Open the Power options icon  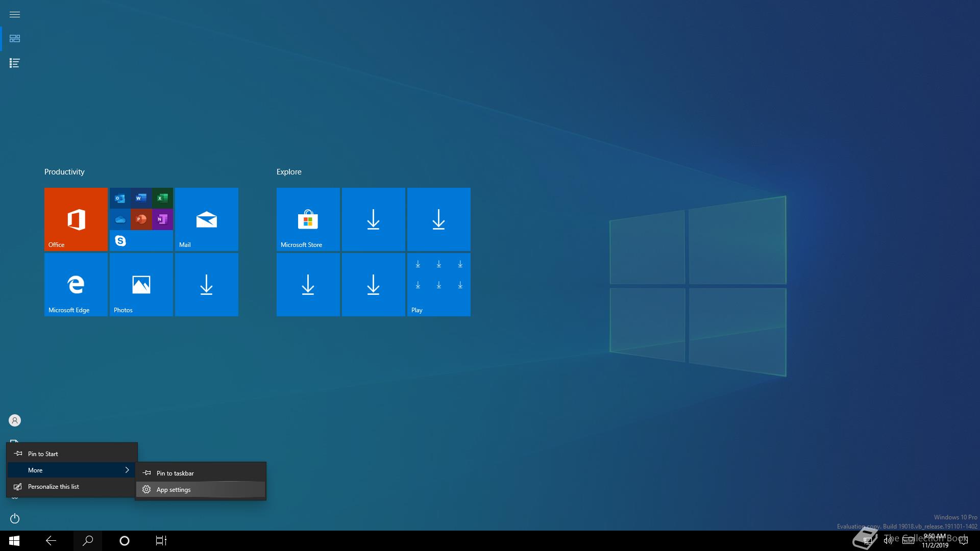pos(15,518)
